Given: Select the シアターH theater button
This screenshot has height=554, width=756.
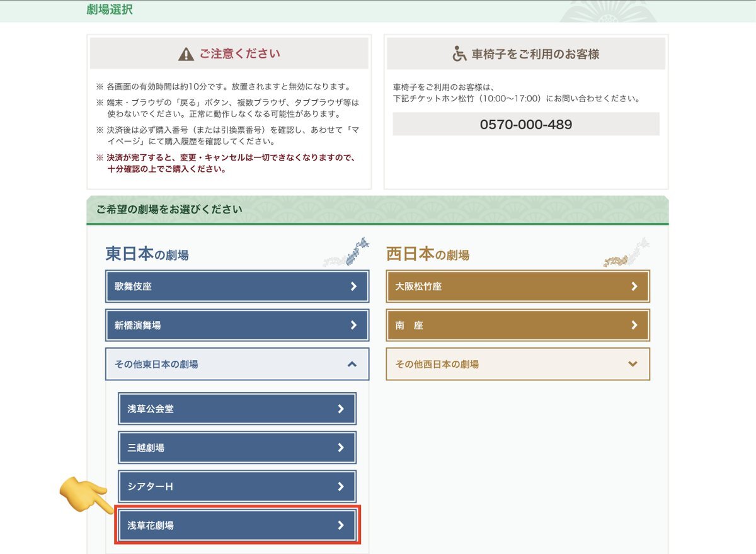Looking at the screenshot, I should point(237,487).
